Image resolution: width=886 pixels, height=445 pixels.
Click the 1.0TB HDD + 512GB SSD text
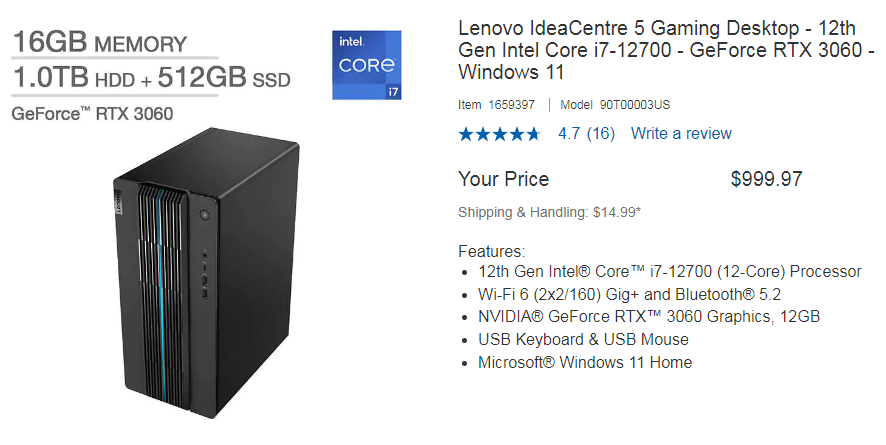[x=151, y=78]
